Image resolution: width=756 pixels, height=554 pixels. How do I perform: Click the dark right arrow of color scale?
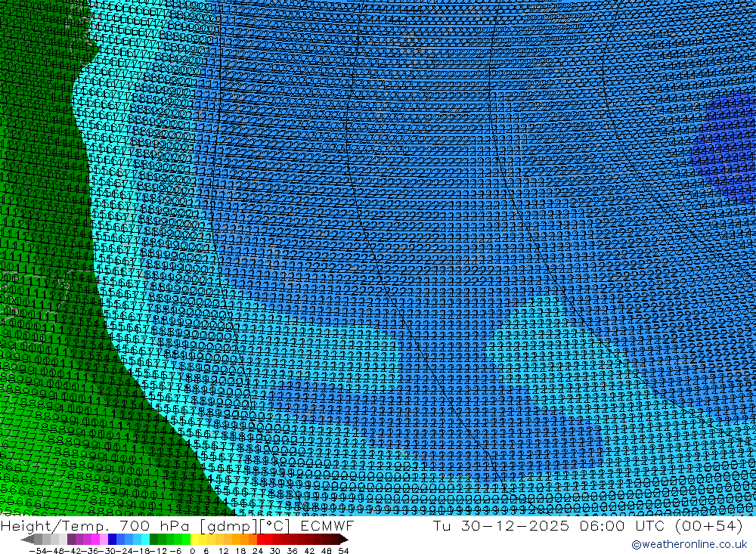344,539
